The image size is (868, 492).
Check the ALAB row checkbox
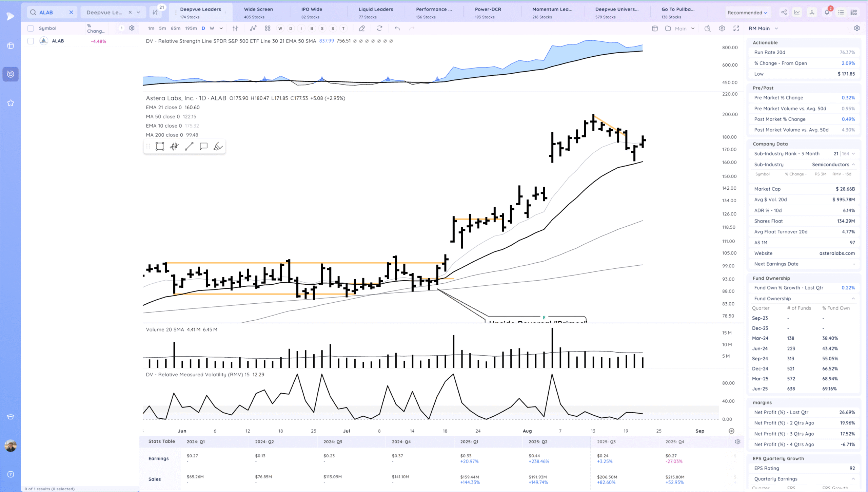click(x=31, y=41)
